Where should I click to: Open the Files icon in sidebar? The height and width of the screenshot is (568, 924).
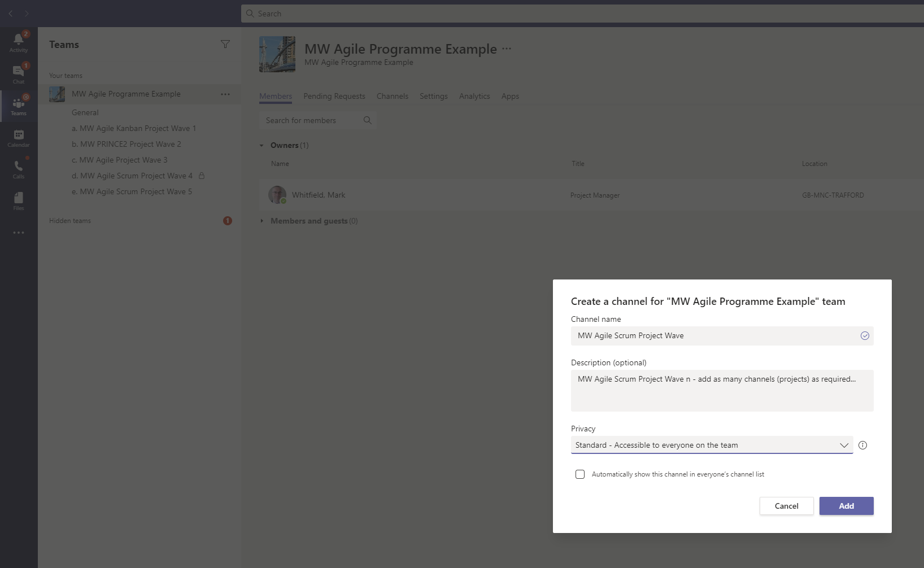click(x=18, y=199)
